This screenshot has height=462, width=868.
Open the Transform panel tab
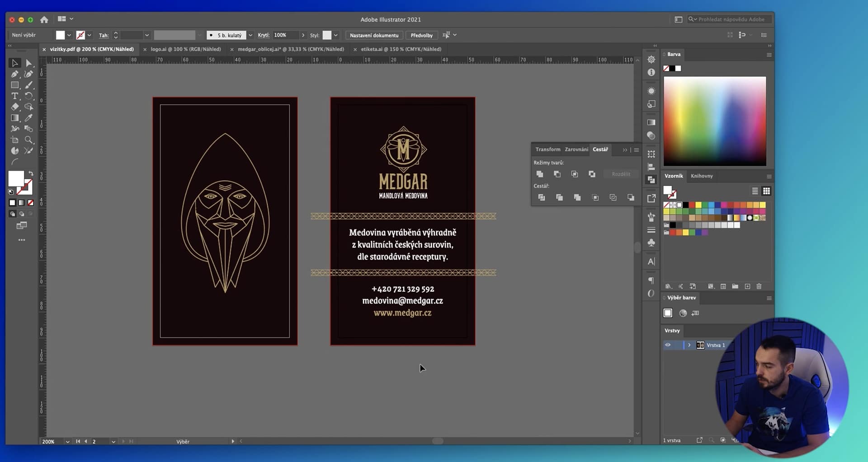point(547,149)
